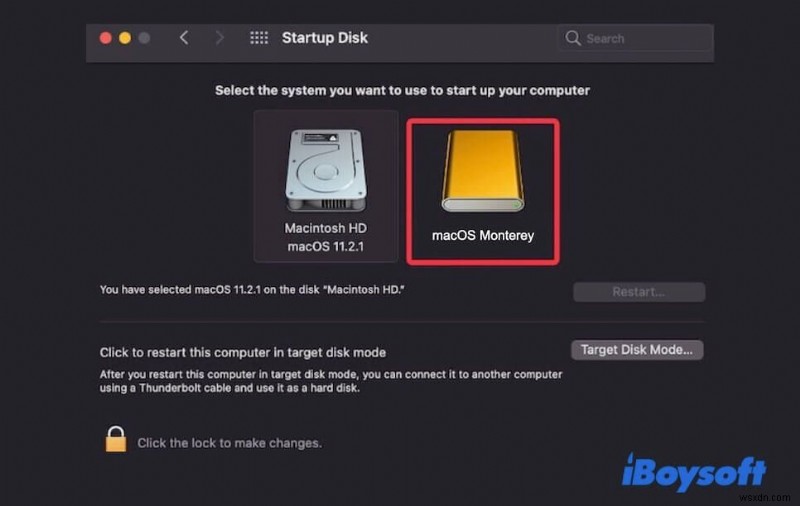
Task: Click the magnifying glass search icon
Action: click(572, 38)
